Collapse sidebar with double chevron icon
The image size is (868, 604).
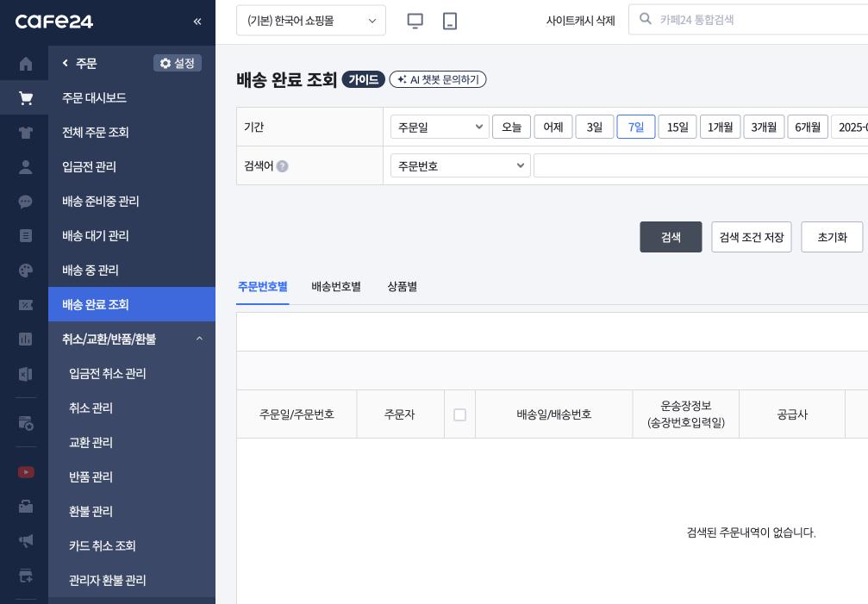pos(197,22)
